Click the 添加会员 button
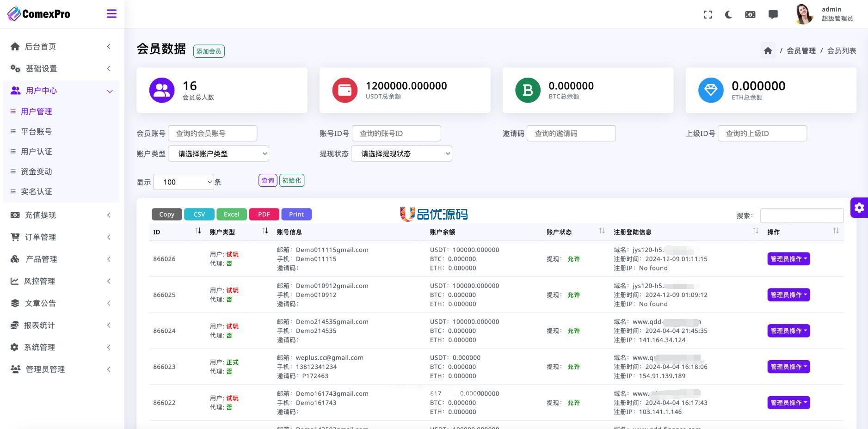 pyautogui.click(x=209, y=51)
